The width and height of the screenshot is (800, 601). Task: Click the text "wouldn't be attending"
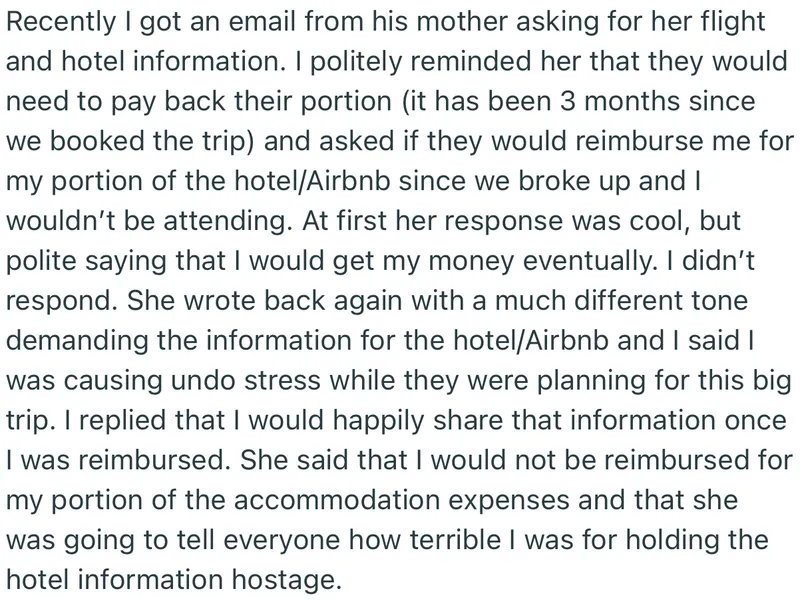coord(149,222)
